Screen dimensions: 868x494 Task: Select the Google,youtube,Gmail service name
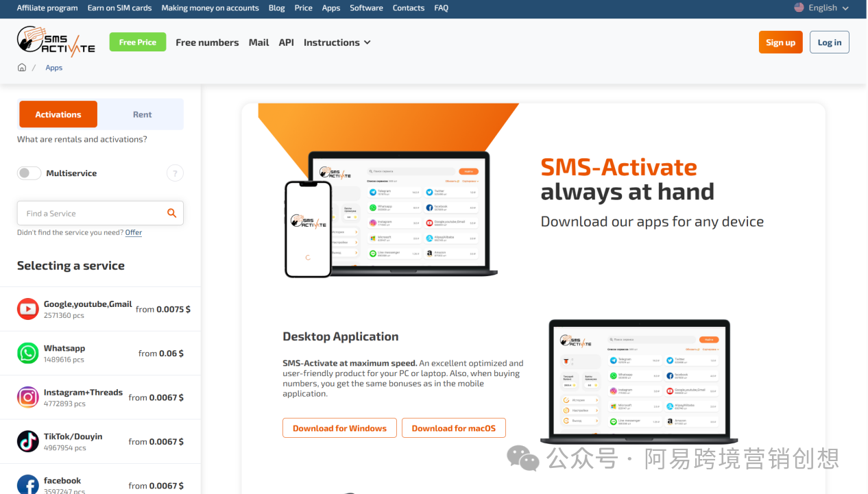click(88, 304)
